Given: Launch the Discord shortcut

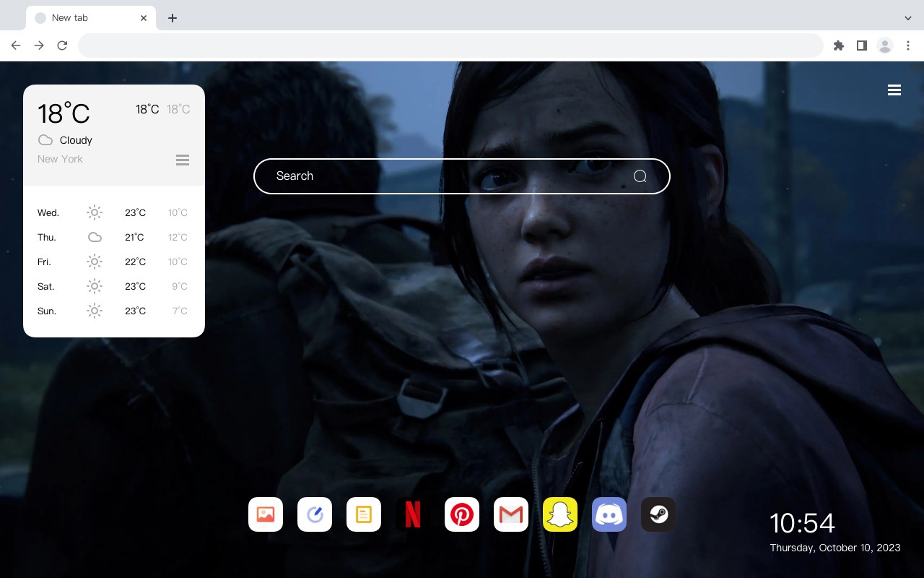Looking at the screenshot, I should pos(609,514).
